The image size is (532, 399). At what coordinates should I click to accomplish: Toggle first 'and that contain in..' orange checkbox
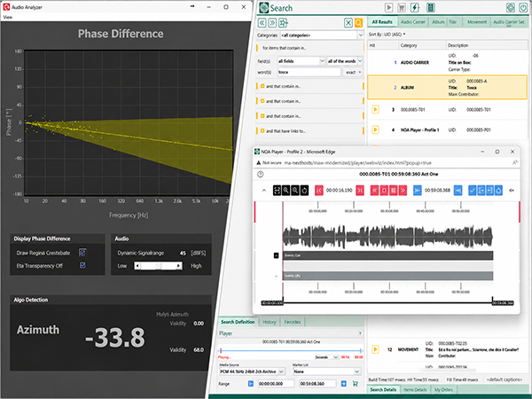point(262,86)
